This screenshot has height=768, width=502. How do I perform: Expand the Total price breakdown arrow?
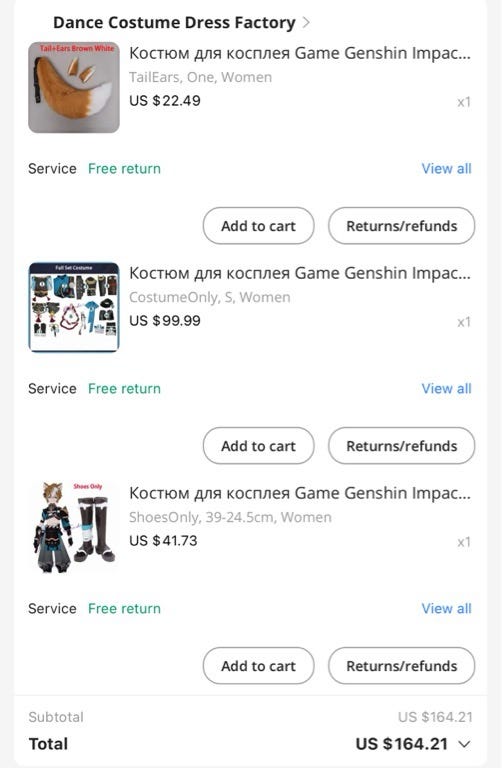tap(464, 744)
